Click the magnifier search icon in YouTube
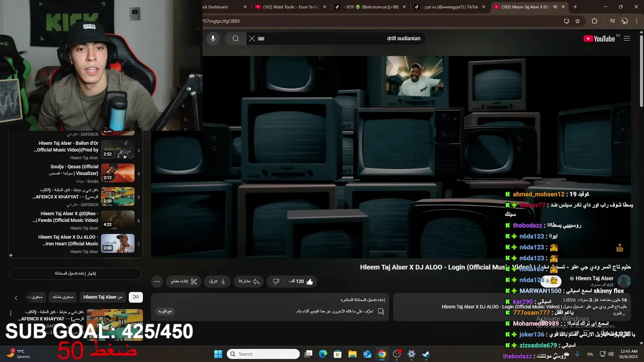This screenshot has height=362, width=644. pos(235,39)
